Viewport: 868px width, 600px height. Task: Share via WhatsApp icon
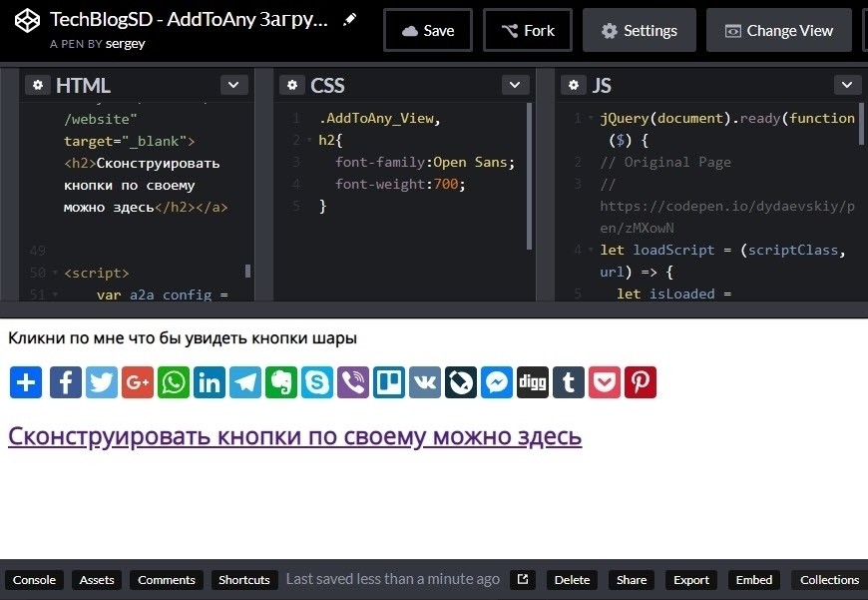(174, 382)
